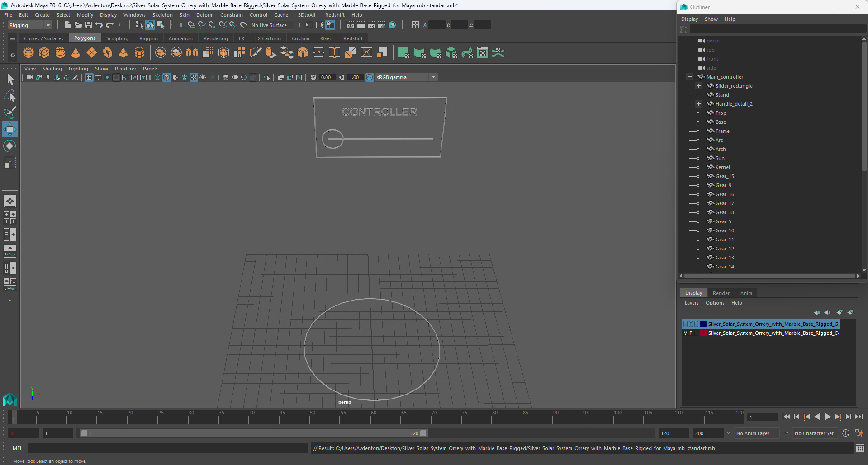The width and height of the screenshot is (868, 465).
Task: Open the Skeleton menu
Action: [162, 15]
